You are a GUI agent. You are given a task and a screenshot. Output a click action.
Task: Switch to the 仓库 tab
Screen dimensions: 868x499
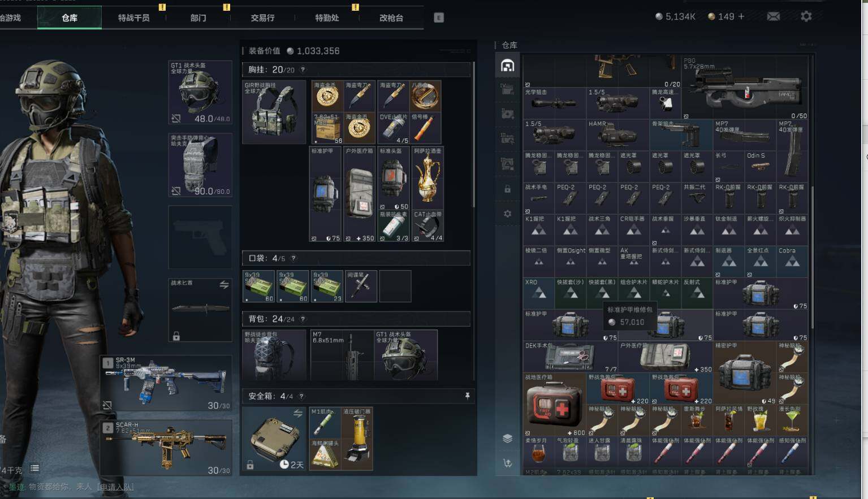70,18
